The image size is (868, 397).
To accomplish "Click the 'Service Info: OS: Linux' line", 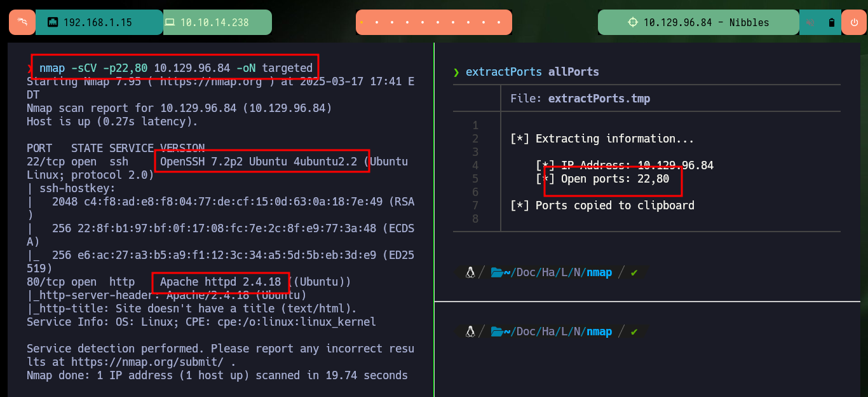I will point(201,322).
